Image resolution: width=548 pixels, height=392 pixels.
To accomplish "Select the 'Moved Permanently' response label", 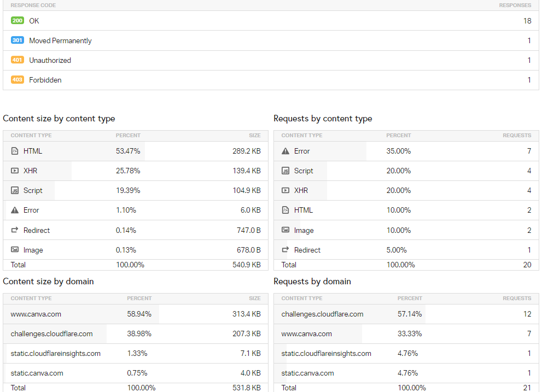I will (60, 40).
